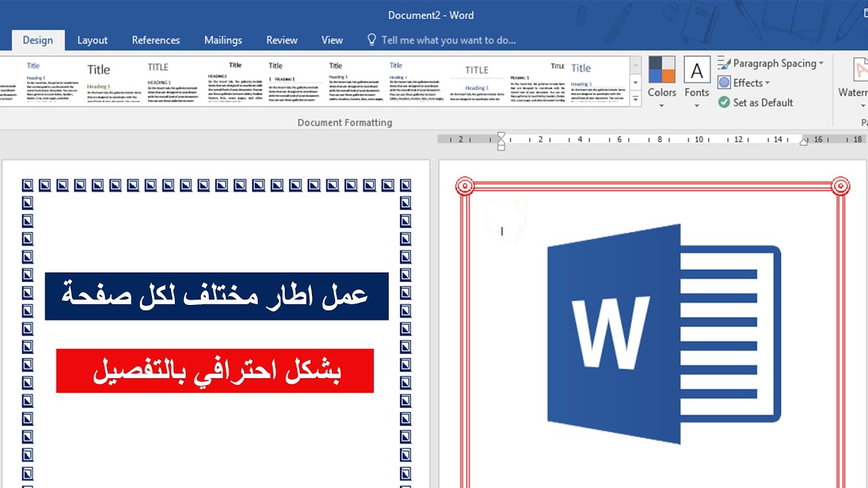Click the top-right red corner ornament of border
Image resolution: width=868 pixels, height=488 pixels.
(x=840, y=186)
